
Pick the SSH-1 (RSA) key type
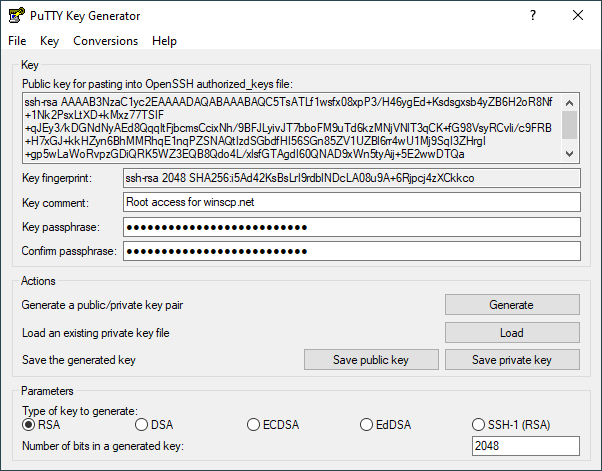point(480,426)
